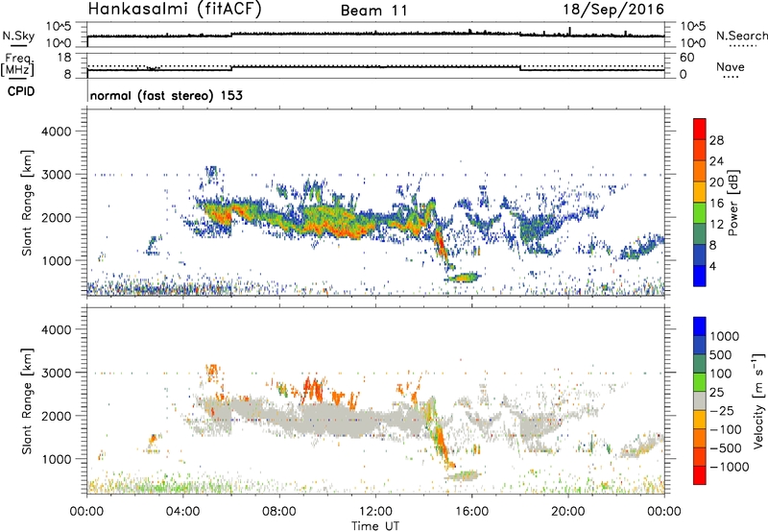Click the isolated power echo patch near 16:00
The height and width of the screenshot is (532, 768).
[464, 278]
